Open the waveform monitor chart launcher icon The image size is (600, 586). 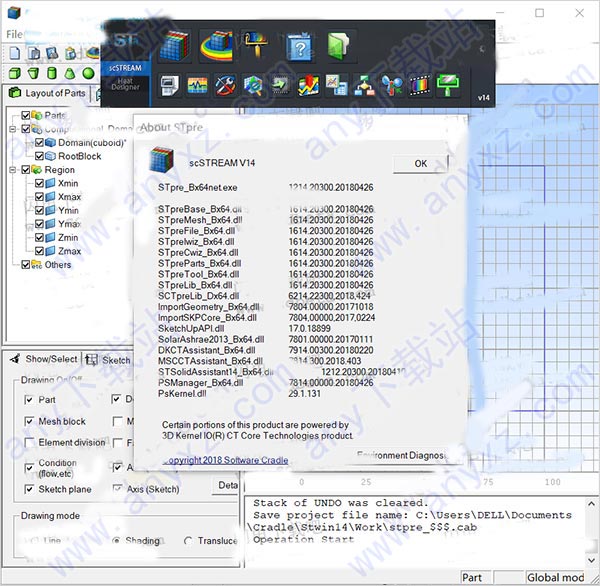197,85
